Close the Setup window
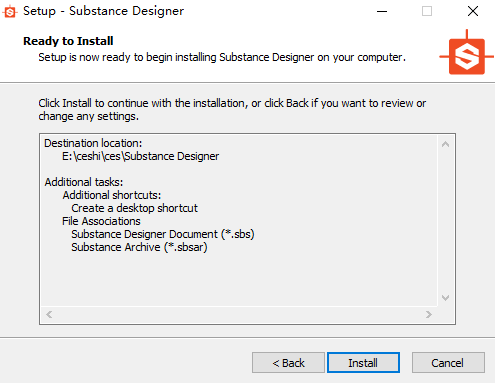 pos(473,11)
